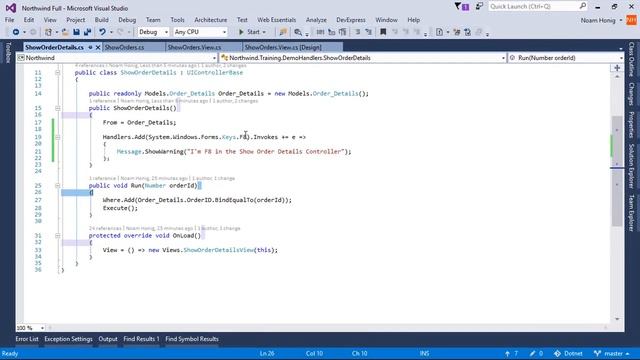Click the split editor plus icon
640x360 pixels.
point(617,68)
